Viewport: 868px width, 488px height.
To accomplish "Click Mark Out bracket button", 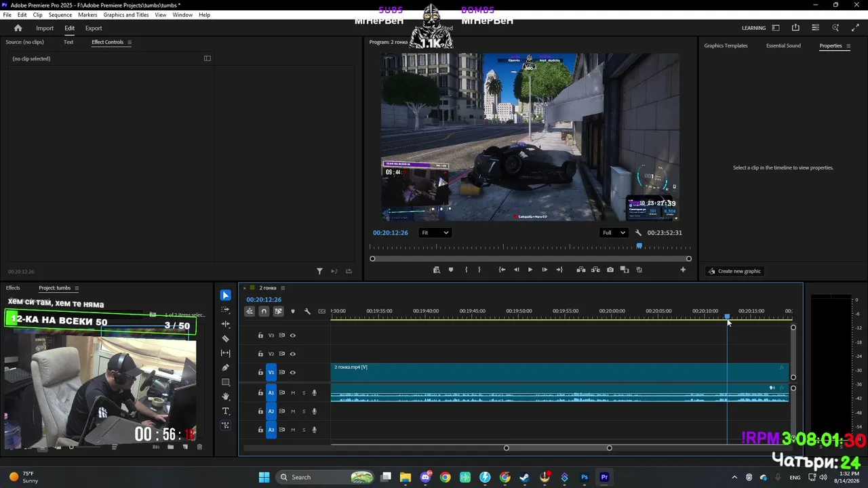I will [479, 270].
